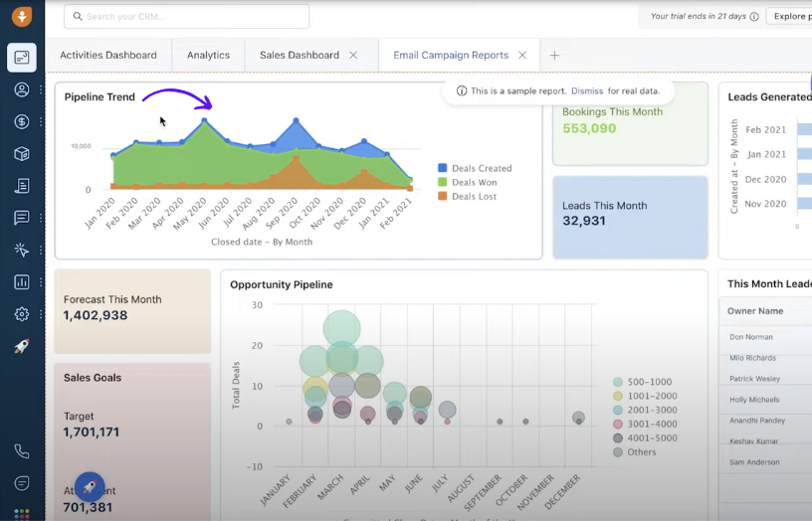The image size is (812, 521).
Task: Select Keshav Kumar row
Action: 765,441
